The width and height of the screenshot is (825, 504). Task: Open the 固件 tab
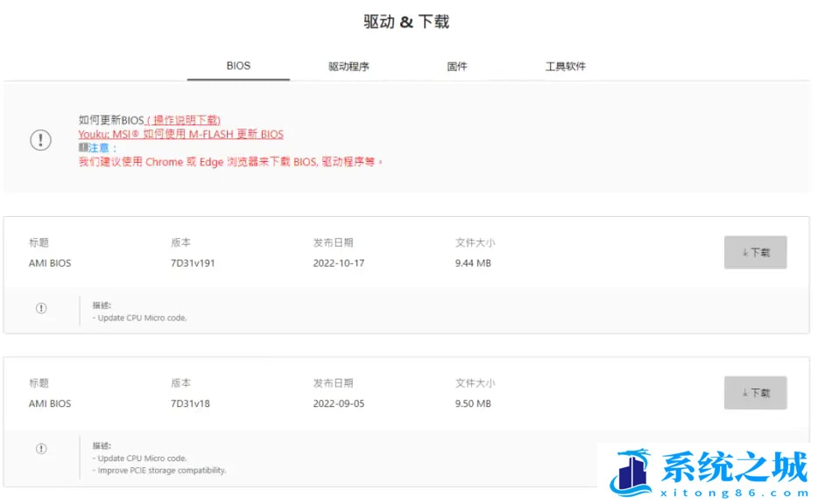[x=456, y=66]
